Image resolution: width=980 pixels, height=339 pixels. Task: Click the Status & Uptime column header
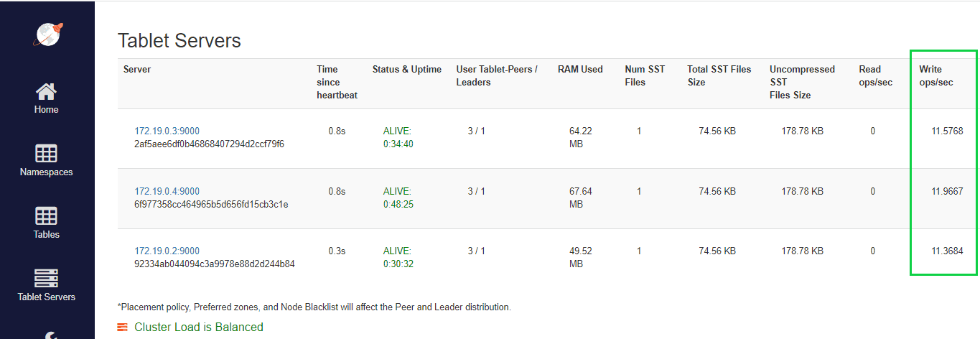pyautogui.click(x=407, y=70)
